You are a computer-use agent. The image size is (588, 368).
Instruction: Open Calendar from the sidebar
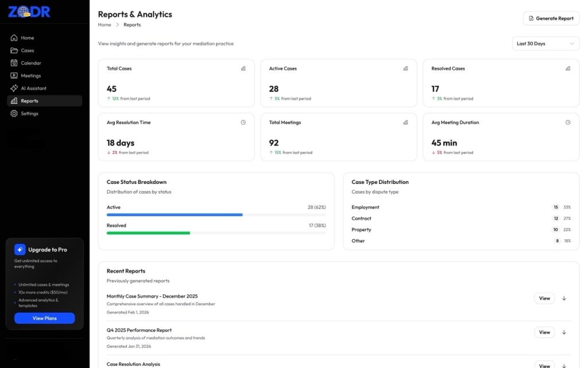[31, 63]
